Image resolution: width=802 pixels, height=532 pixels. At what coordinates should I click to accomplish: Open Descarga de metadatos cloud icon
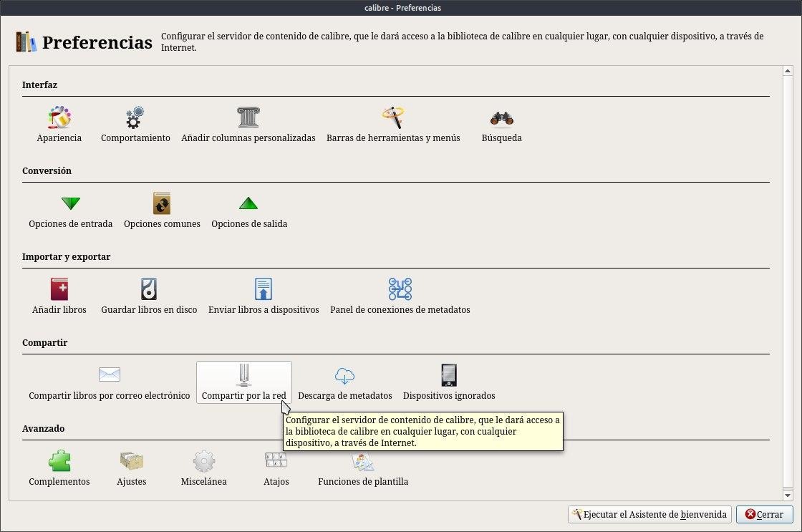344,375
